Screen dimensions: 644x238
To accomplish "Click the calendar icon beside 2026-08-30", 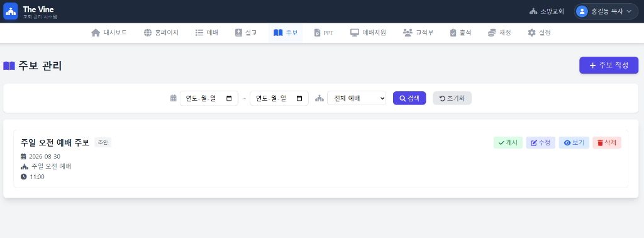I will pos(23,157).
